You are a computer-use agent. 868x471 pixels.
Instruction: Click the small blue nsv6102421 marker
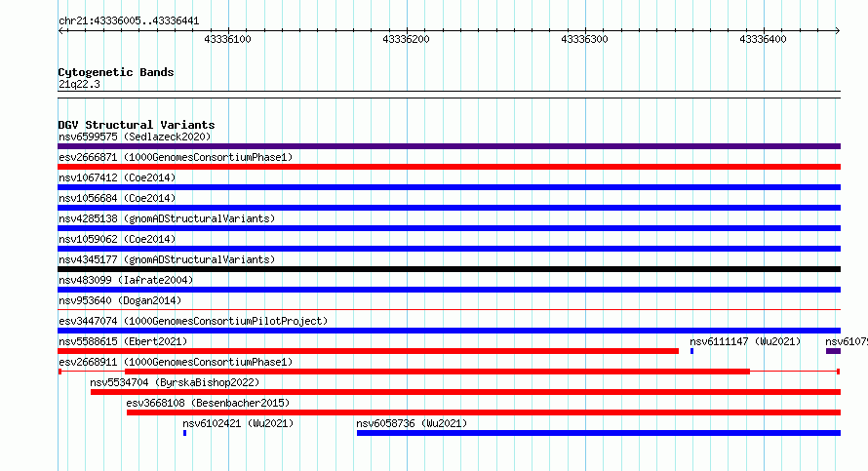(x=185, y=433)
